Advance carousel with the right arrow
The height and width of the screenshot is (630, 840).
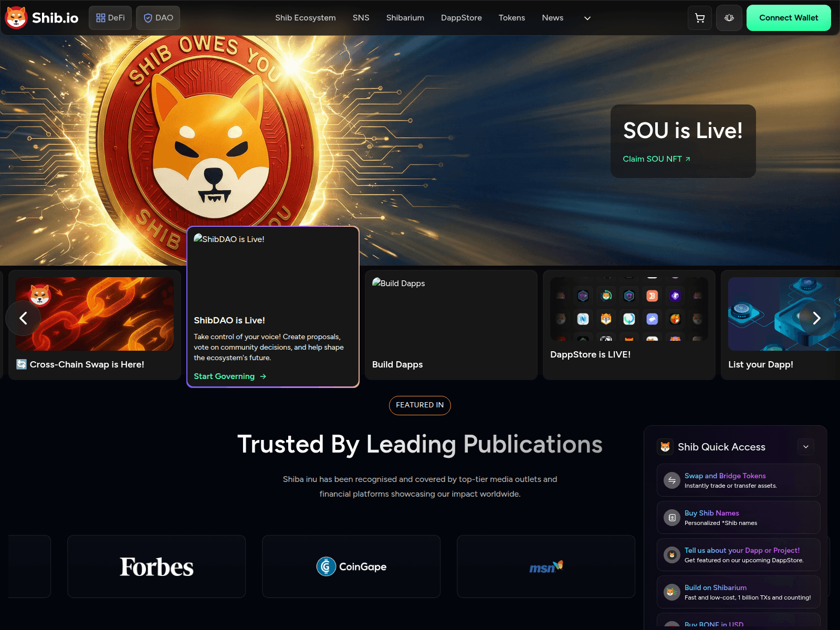tap(816, 318)
